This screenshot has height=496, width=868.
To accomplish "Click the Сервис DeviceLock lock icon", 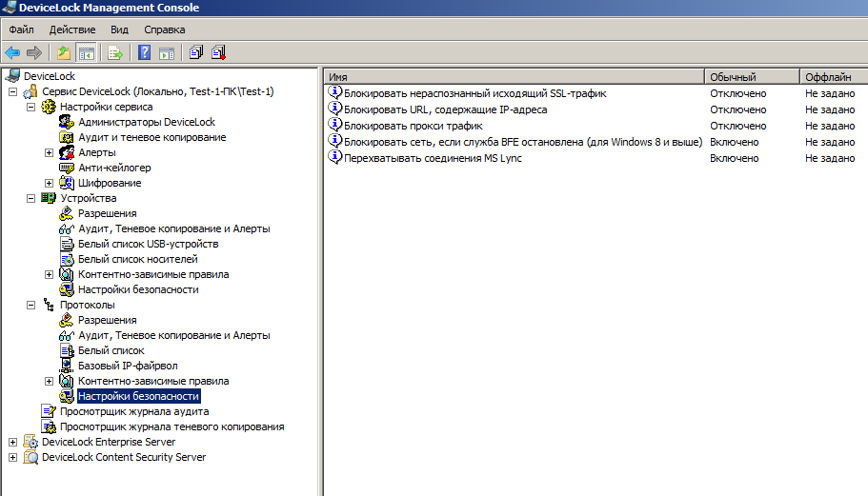I will 30,91.
